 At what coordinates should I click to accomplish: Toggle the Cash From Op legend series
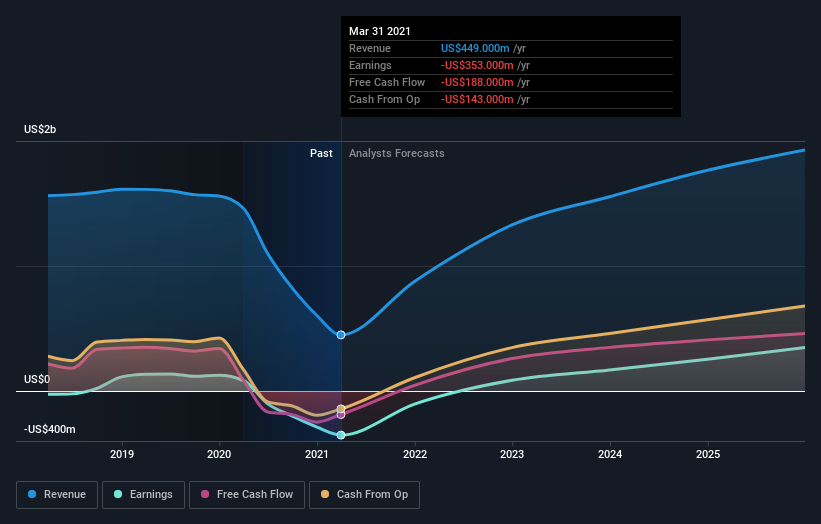click(x=364, y=495)
